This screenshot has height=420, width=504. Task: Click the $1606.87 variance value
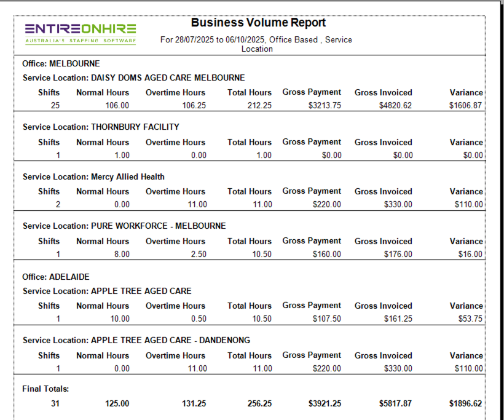466,105
